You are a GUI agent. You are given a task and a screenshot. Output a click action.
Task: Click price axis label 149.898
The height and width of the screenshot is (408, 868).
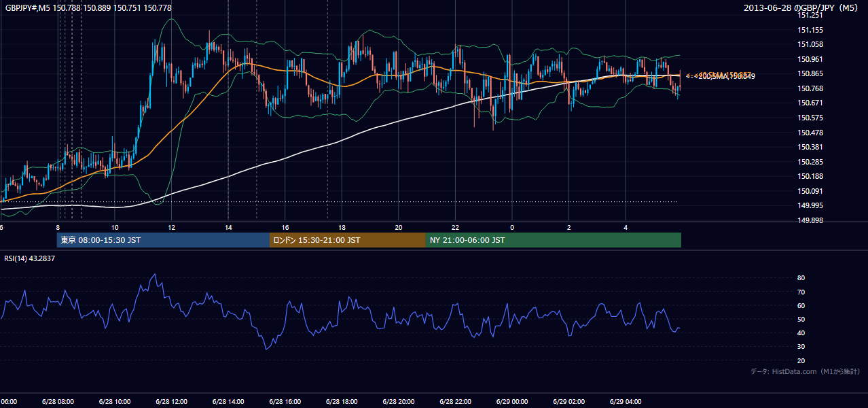coord(811,220)
